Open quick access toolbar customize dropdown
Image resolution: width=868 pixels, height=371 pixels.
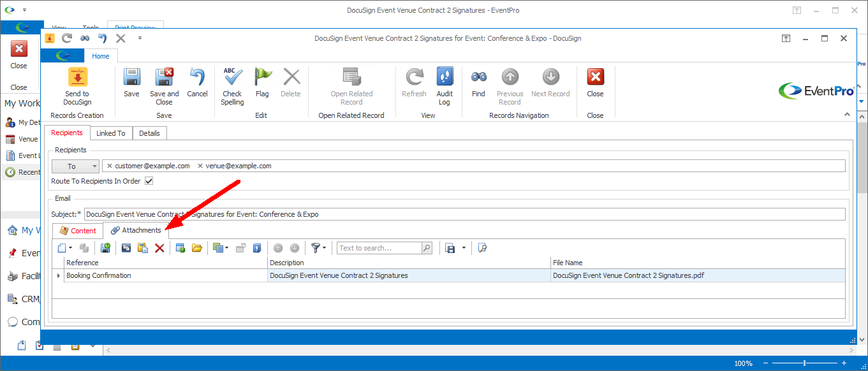[140, 38]
